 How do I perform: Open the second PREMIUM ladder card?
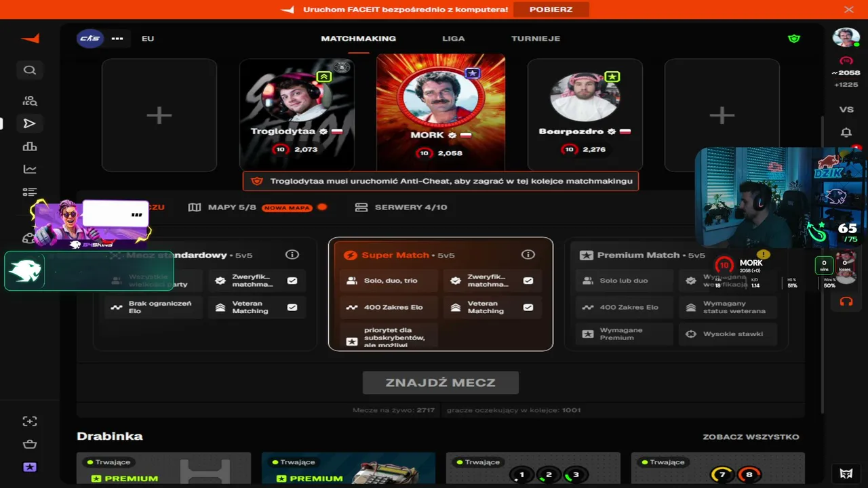pyautogui.click(x=349, y=468)
